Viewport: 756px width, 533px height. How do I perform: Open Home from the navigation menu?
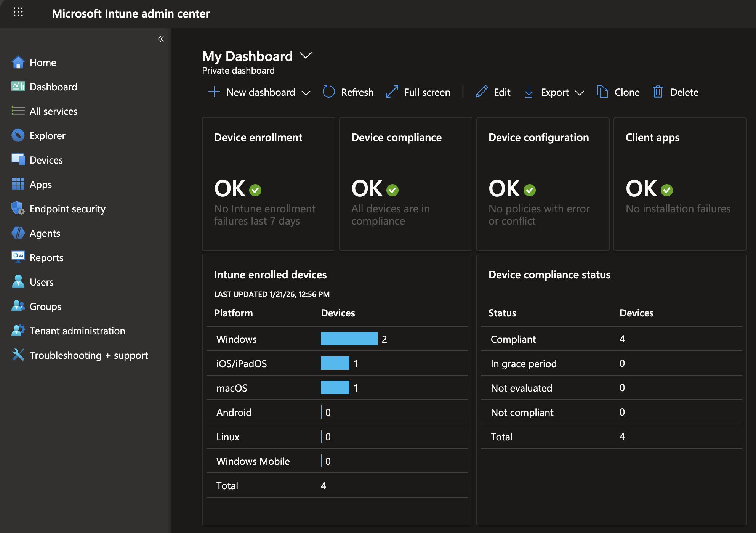(43, 62)
